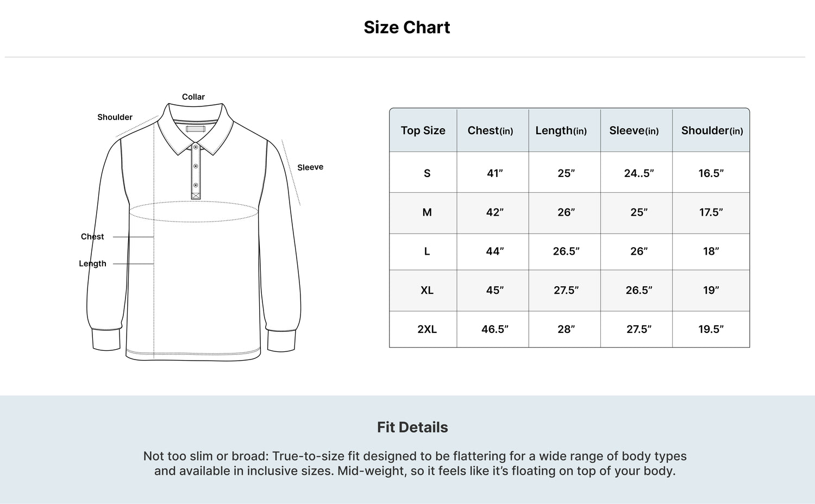Click the Collar label on shirt diagram

(x=193, y=97)
